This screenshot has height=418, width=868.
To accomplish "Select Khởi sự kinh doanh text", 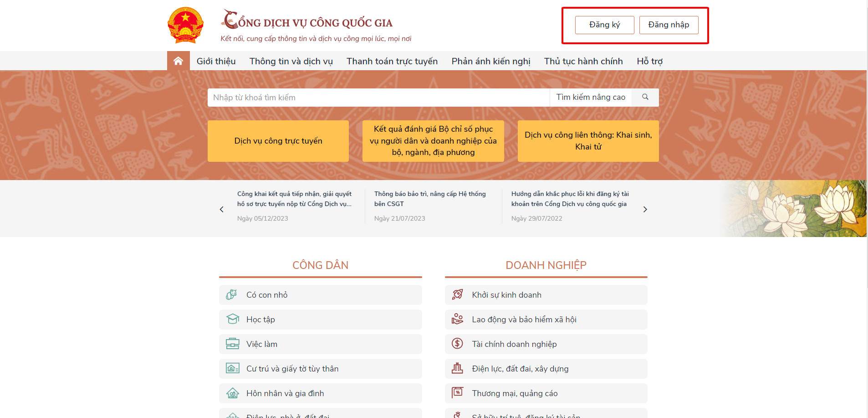I will tap(506, 295).
